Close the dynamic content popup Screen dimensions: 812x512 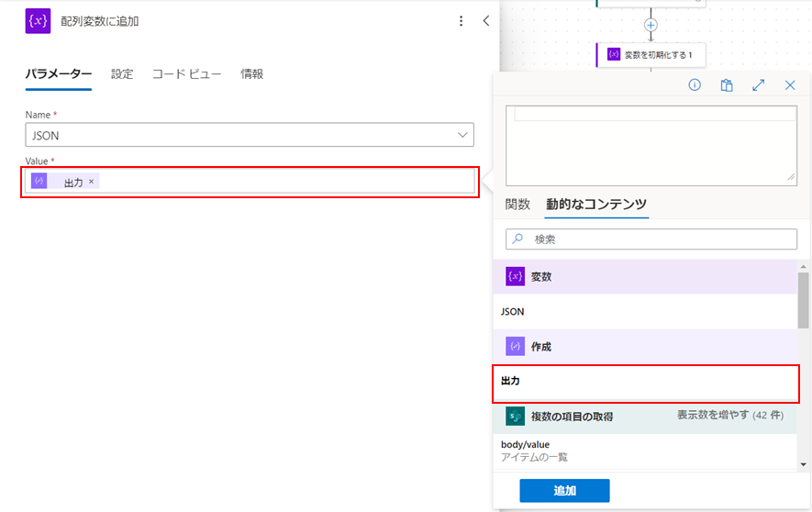pyautogui.click(x=790, y=85)
